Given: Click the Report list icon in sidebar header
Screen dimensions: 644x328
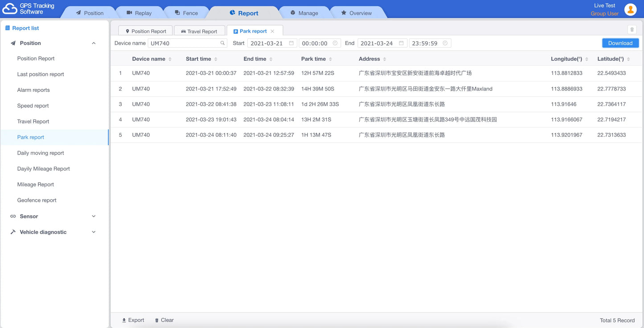Looking at the screenshot, I should tap(7, 28).
